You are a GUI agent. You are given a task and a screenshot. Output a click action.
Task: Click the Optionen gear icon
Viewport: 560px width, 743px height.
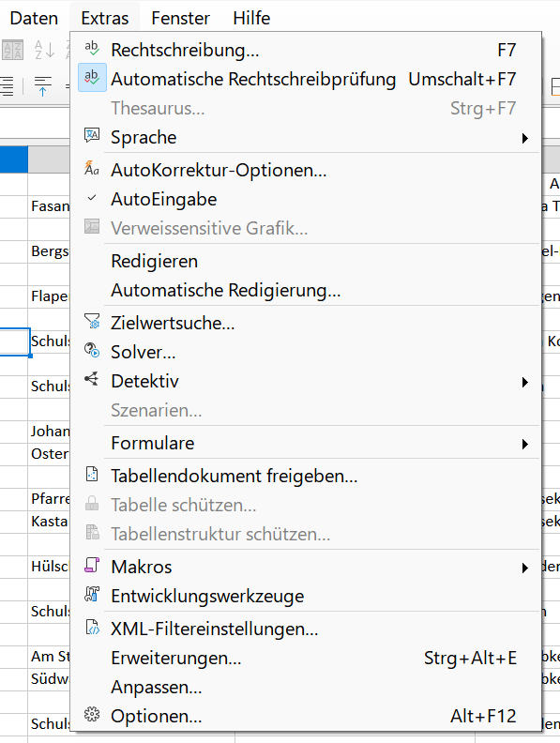(x=92, y=715)
